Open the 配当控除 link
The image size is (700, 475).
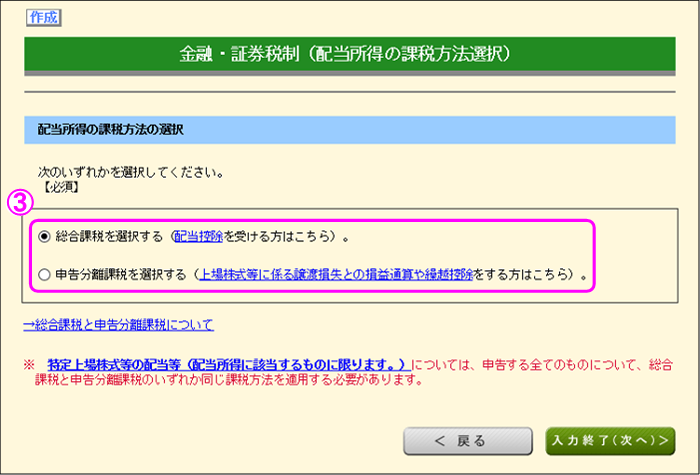tap(199, 237)
